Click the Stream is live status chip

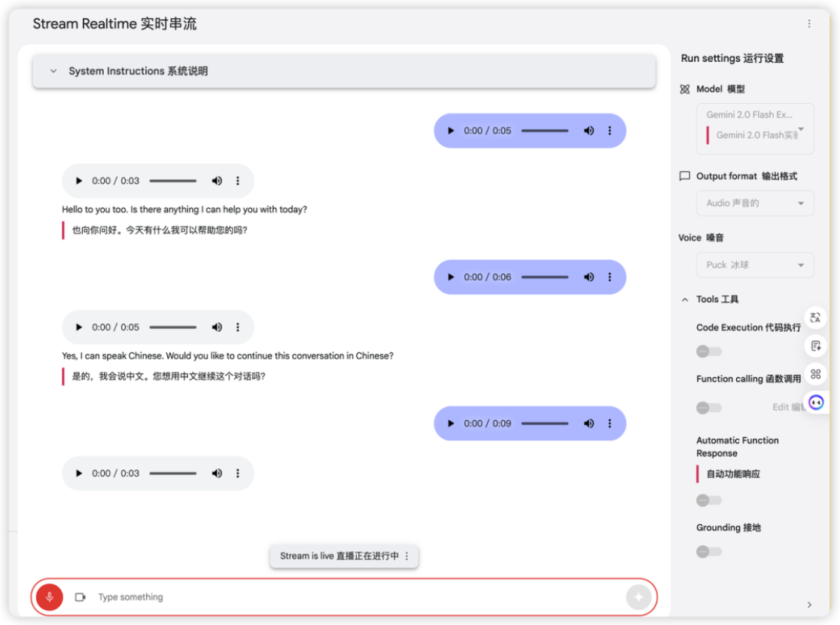point(344,556)
